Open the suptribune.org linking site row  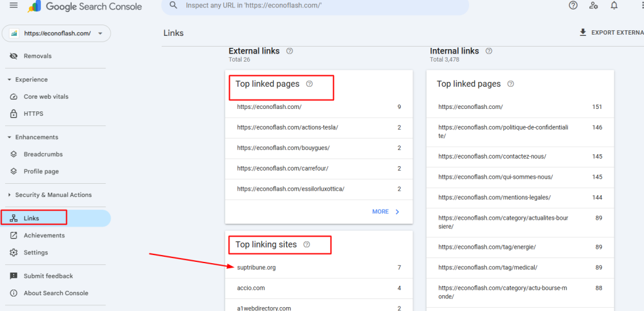click(319, 268)
